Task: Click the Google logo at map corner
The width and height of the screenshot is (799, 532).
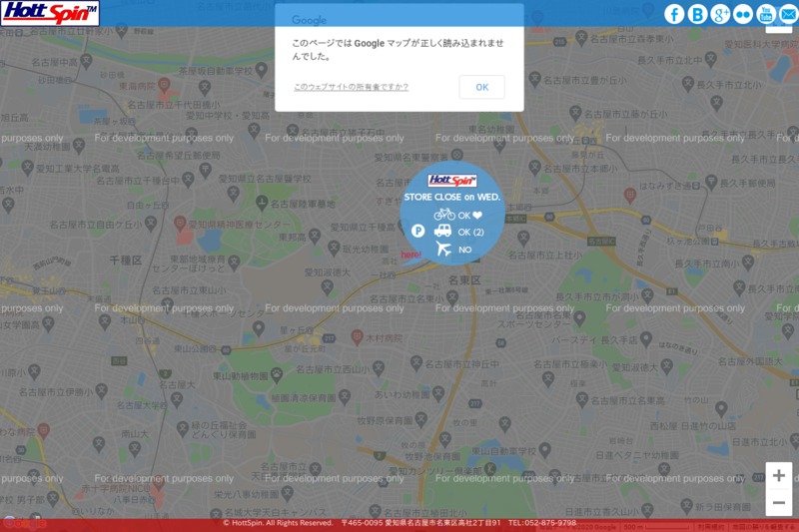Action: pyautogui.click(x=24, y=523)
